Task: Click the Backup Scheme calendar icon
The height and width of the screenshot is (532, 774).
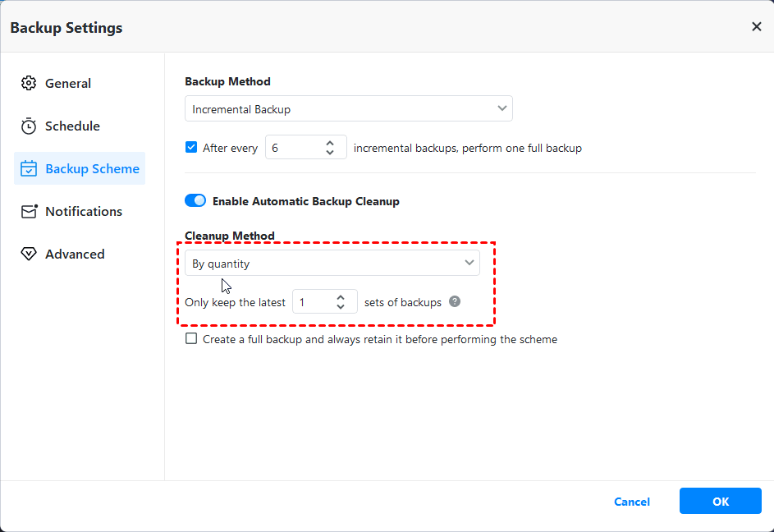Action: (29, 168)
